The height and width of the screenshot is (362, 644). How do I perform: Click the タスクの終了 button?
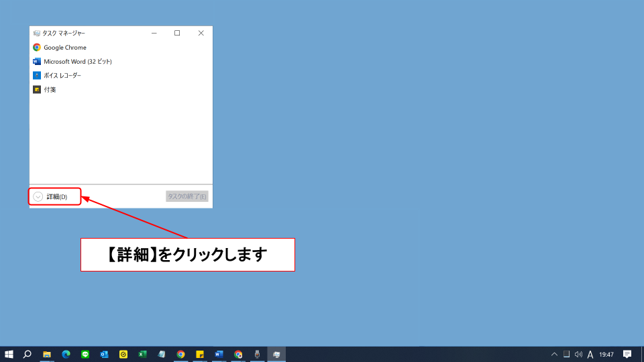(187, 196)
